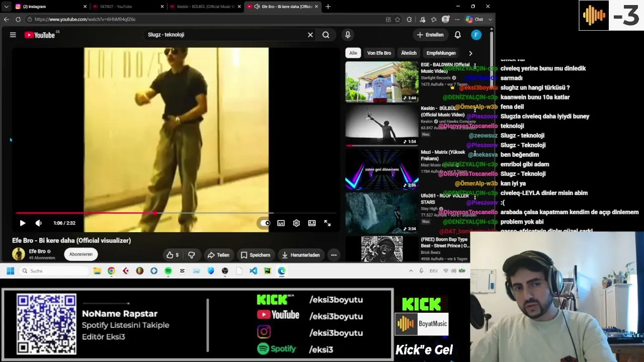The width and height of the screenshot is (644, 362).
Task: Show more filter chips with the arrow
Action: pyautogui.click(x=470, y=53)
